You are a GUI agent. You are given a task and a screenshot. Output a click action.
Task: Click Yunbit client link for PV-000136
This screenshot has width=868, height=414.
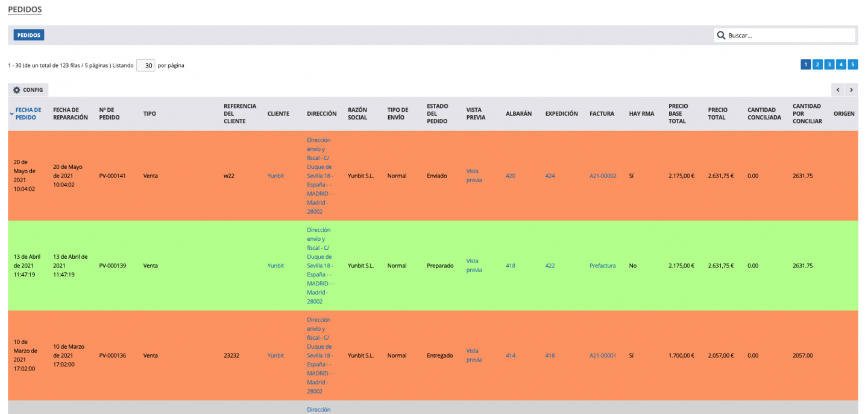(x=275, y=355)
